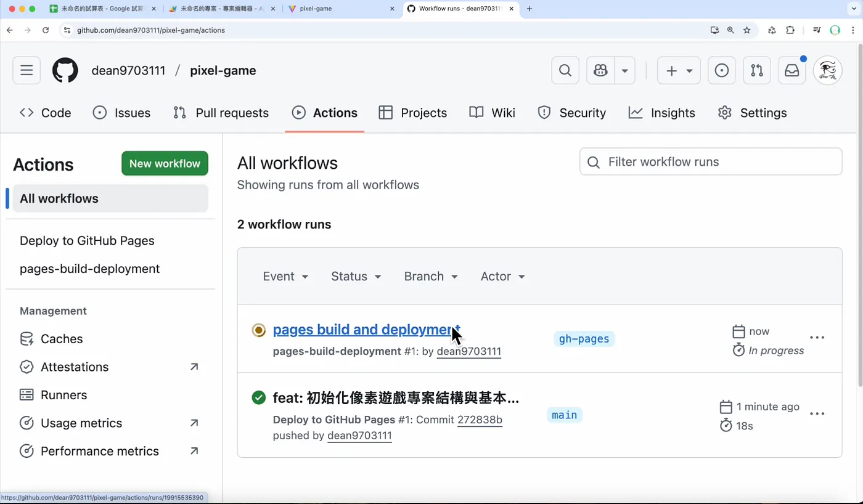Expand the Status filter dropdown
This screenshot has width=863, height=504.
[x=356, y=276]
